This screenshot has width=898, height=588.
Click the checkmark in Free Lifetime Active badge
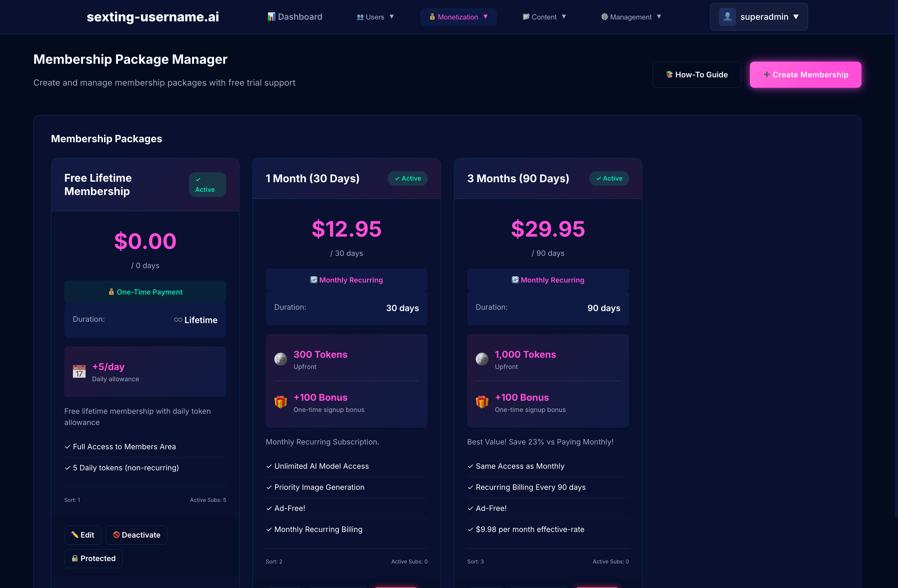(x=198, y=180)
